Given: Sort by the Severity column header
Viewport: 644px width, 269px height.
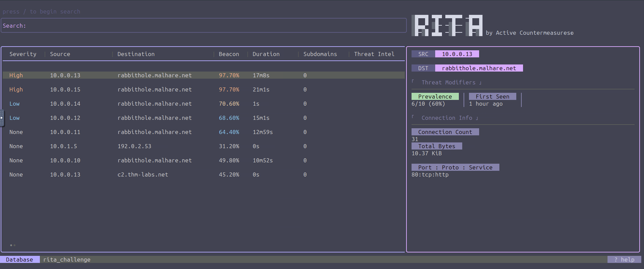Looking at the screenshot, I should click(23, 54).
